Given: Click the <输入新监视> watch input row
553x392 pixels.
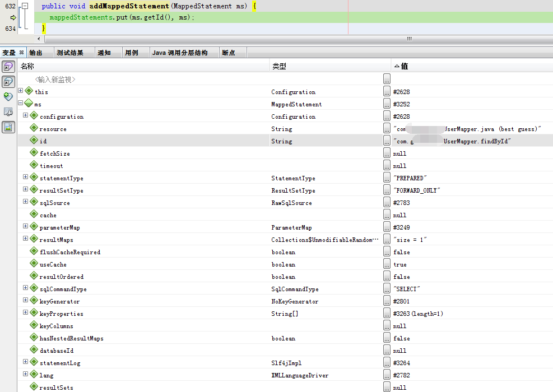Looking at the screenshot, I should [x=55, y=80].
